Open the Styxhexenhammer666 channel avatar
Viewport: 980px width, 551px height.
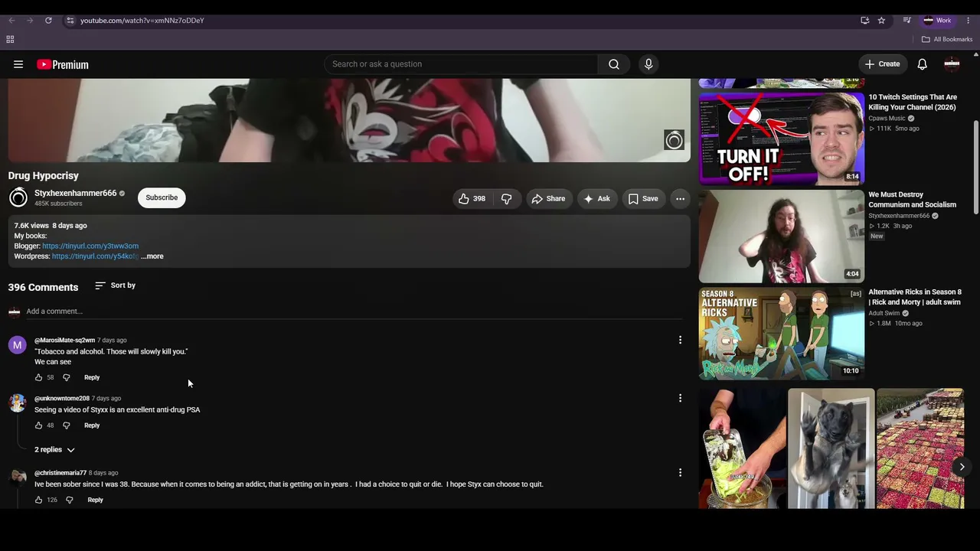(x=18, y=197)
